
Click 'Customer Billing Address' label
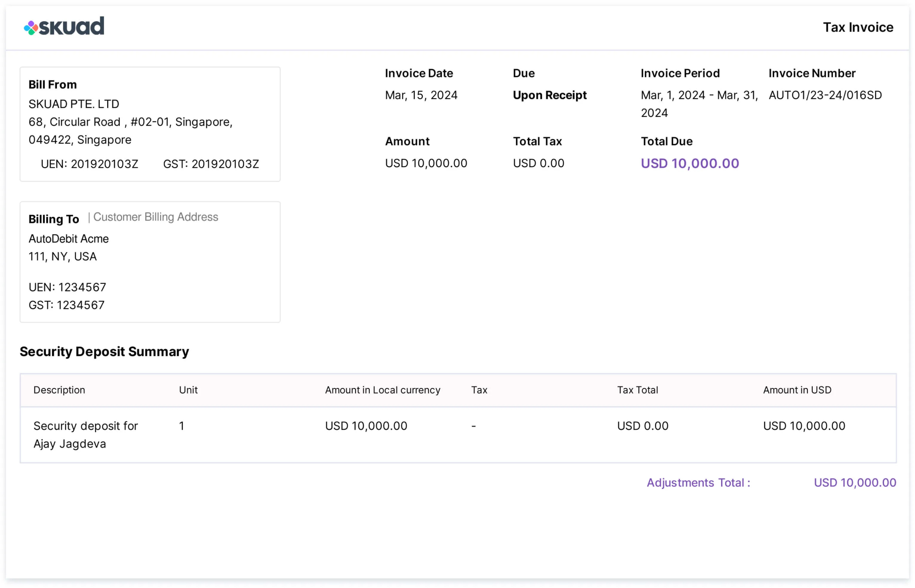tap(156, 217)
